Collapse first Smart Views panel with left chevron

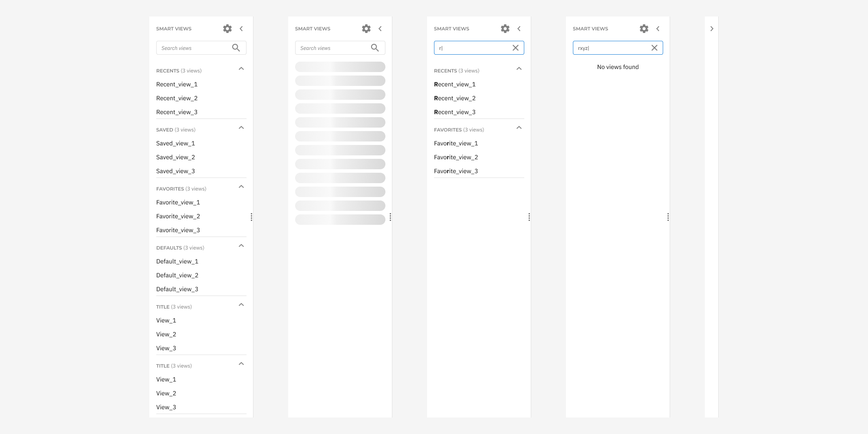(x=241, y=29)
